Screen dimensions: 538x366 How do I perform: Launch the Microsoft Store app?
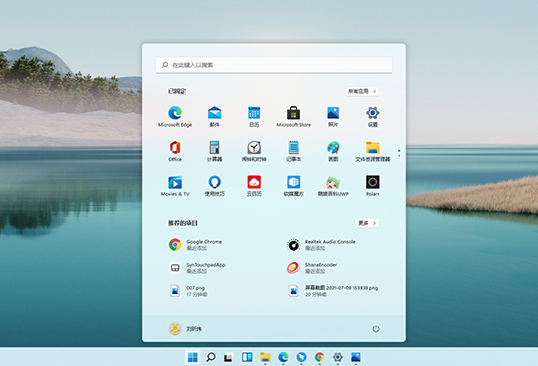tap(293, 116)
